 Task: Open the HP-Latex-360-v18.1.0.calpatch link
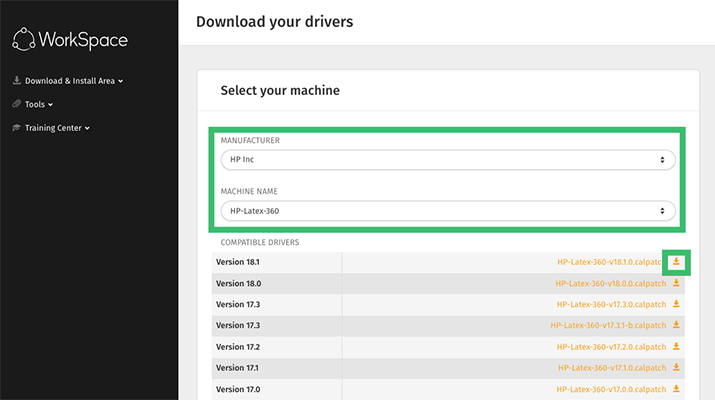coord(610,262)
